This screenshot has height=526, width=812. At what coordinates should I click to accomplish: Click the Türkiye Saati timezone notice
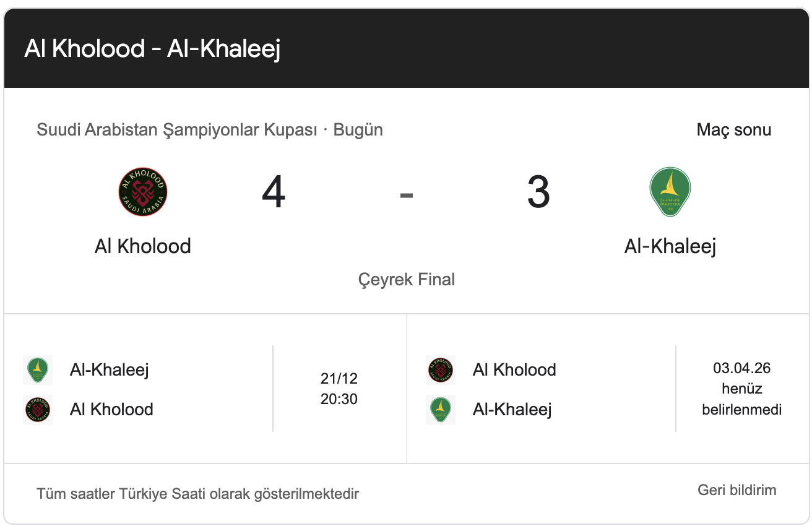click(198, 494)
